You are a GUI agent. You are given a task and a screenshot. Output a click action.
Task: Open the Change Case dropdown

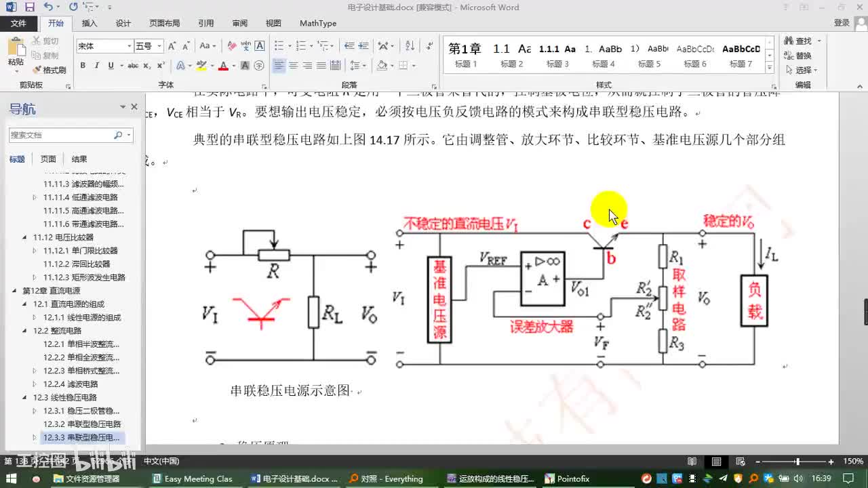(x=207, y=46)
